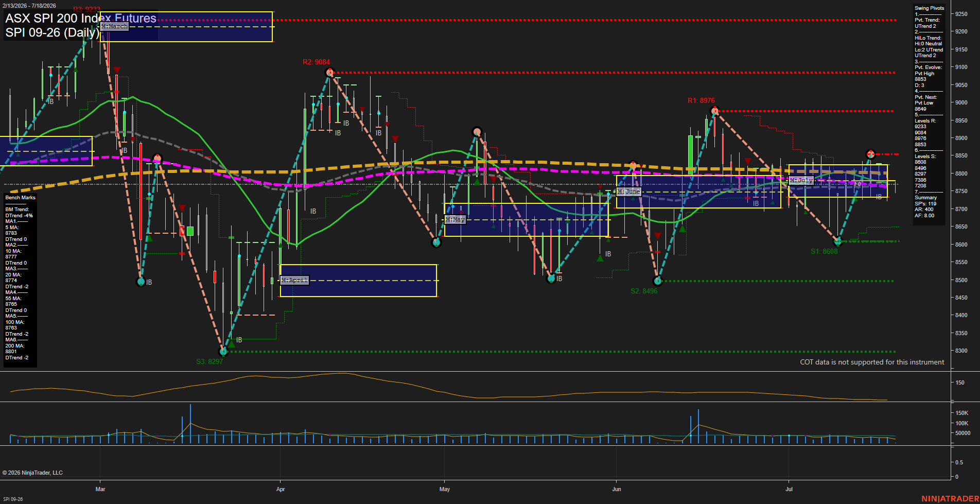
Task: Click the '200 MA:' benchmark entry
Action: coord(14,345)
